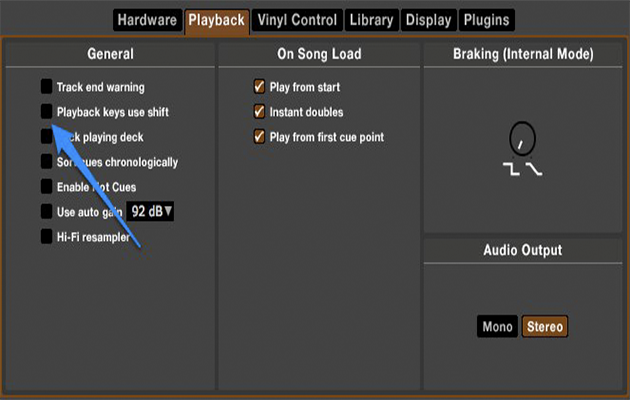Switch to the Plugins tab
Viewport: 630px width, 400px height.
pyautogui.click(x=487, y=20)
